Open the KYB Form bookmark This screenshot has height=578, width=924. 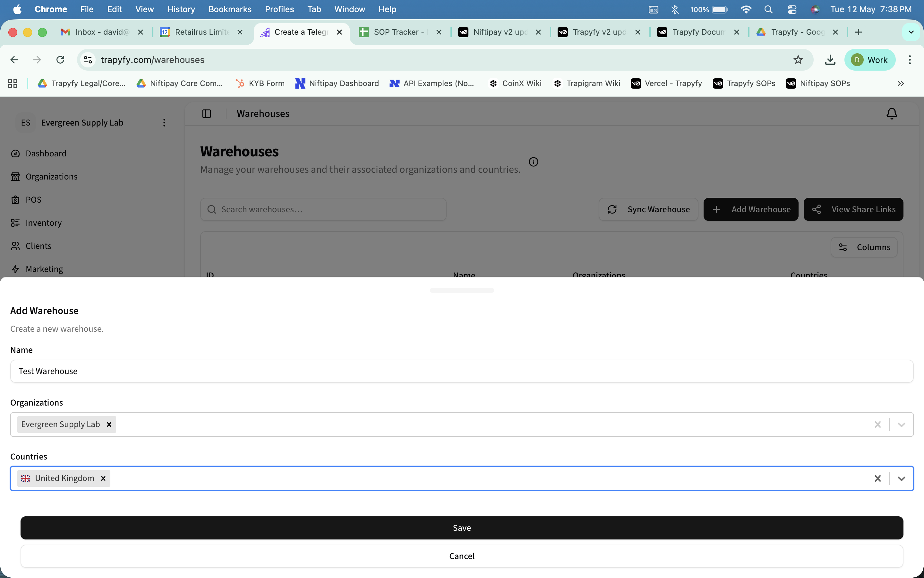click(261, 83)
